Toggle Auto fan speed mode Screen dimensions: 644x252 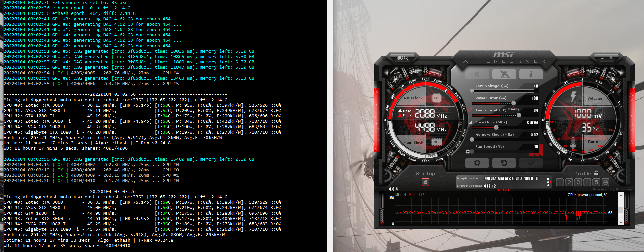pos(537,155)
